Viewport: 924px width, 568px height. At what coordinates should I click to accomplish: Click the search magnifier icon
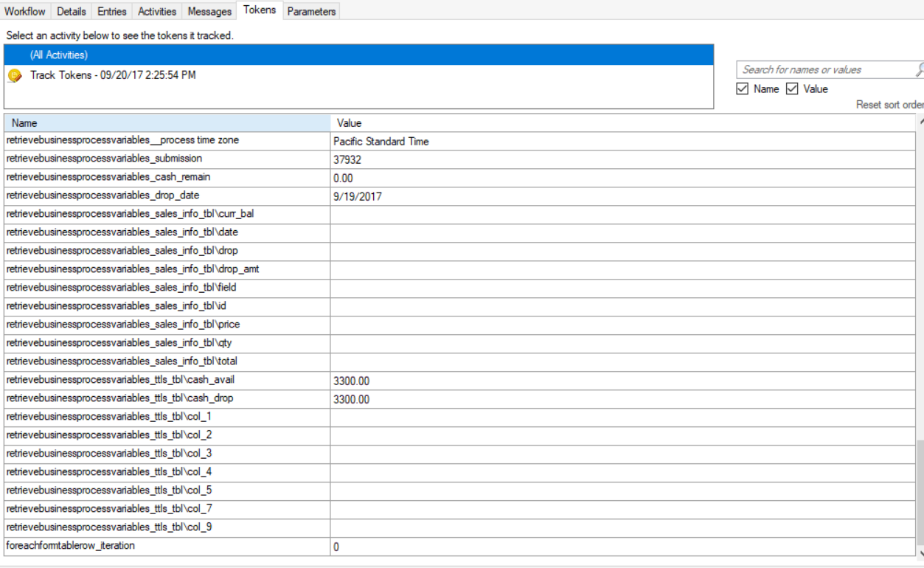coord(919,69)
